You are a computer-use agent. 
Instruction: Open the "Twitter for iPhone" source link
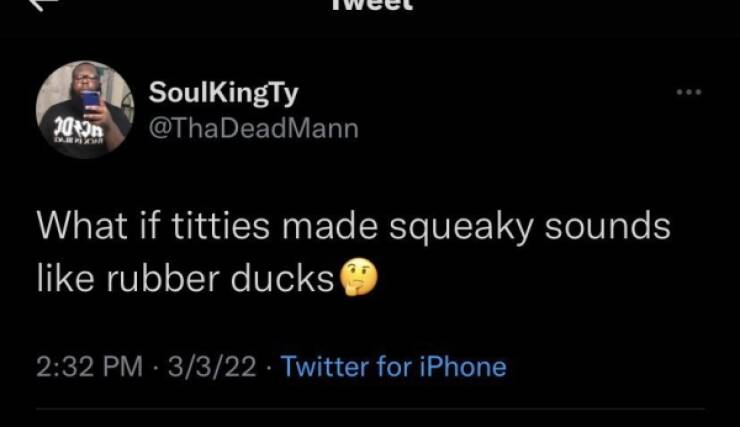click(x=394, y=367)
